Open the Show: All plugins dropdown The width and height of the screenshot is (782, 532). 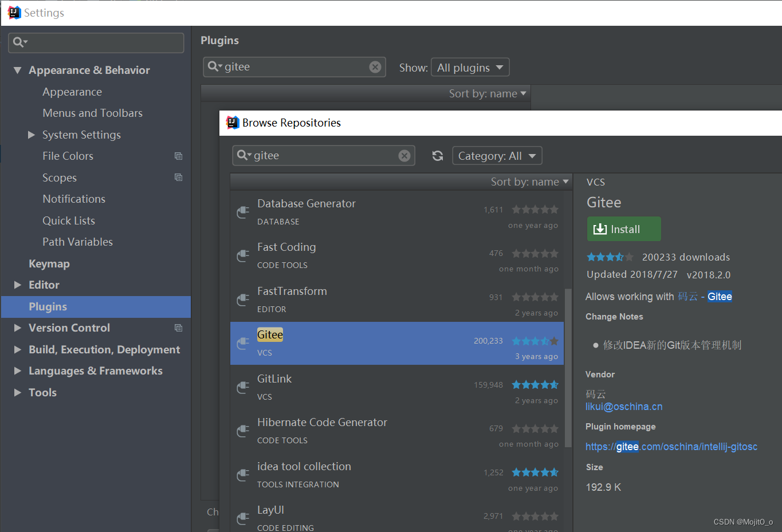(470, 68)
